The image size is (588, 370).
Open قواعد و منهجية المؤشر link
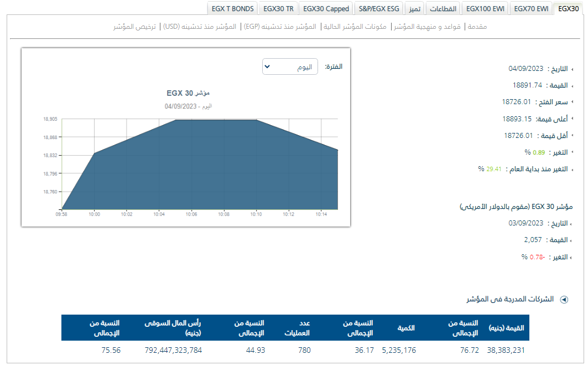point(428,27)
